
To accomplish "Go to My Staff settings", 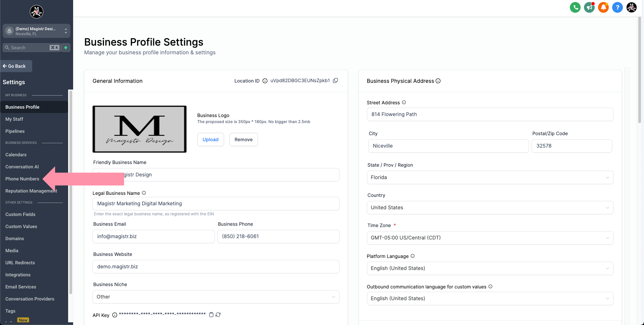I will 14,119.
